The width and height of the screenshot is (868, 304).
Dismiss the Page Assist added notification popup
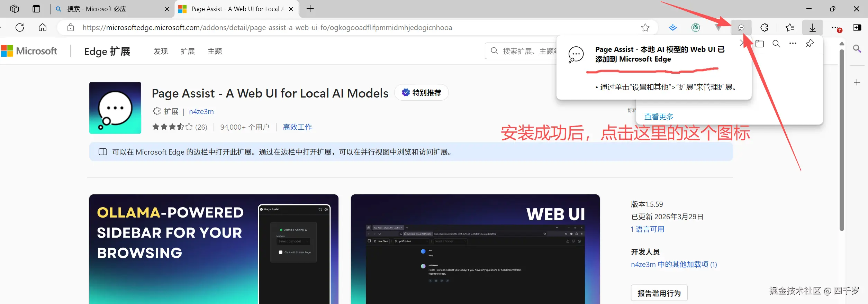pos(742,43)
